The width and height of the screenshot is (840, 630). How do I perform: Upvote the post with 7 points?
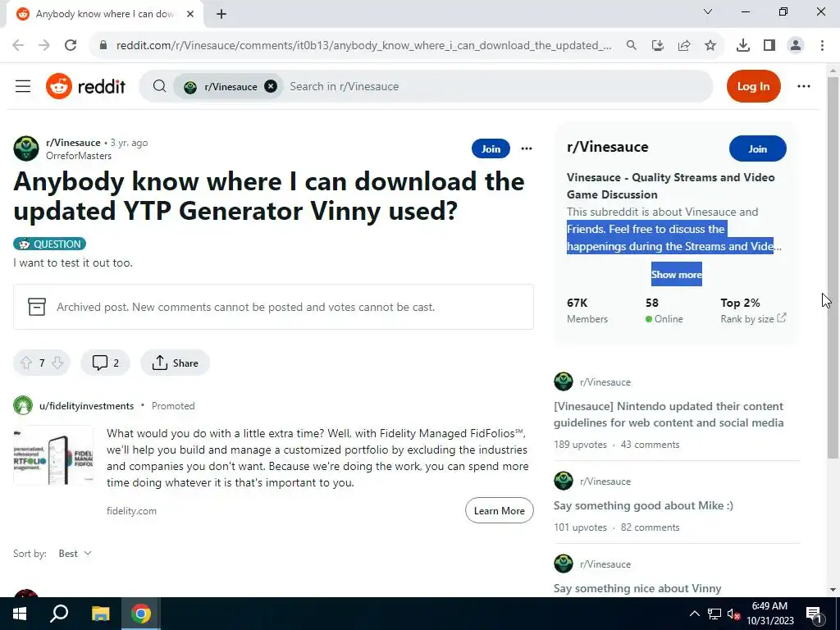click(x=26, y=363)
